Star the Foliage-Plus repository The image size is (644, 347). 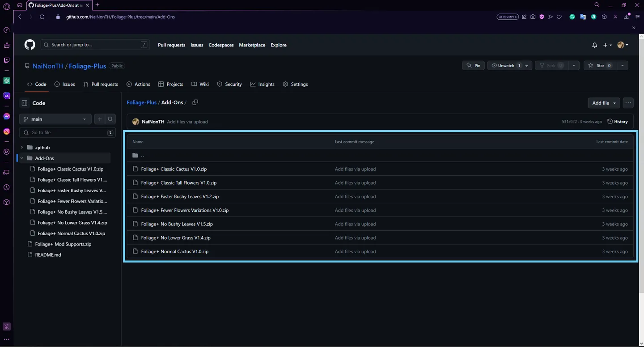pos(600,66)
